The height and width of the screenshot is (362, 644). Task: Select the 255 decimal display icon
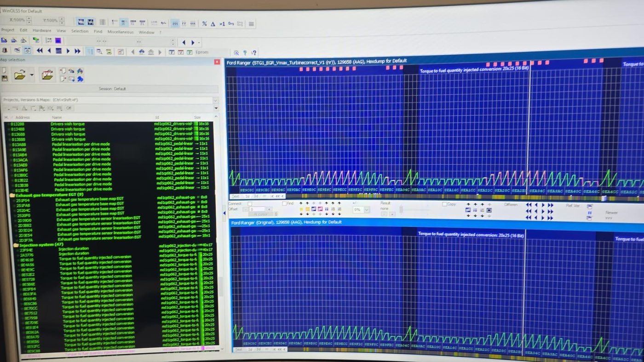pos(175,23)
